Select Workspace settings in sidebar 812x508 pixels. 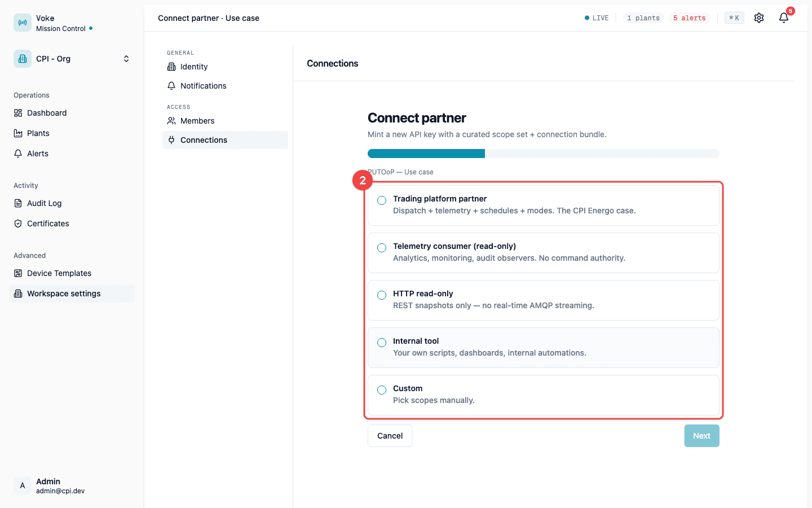[x=72, y=294]
